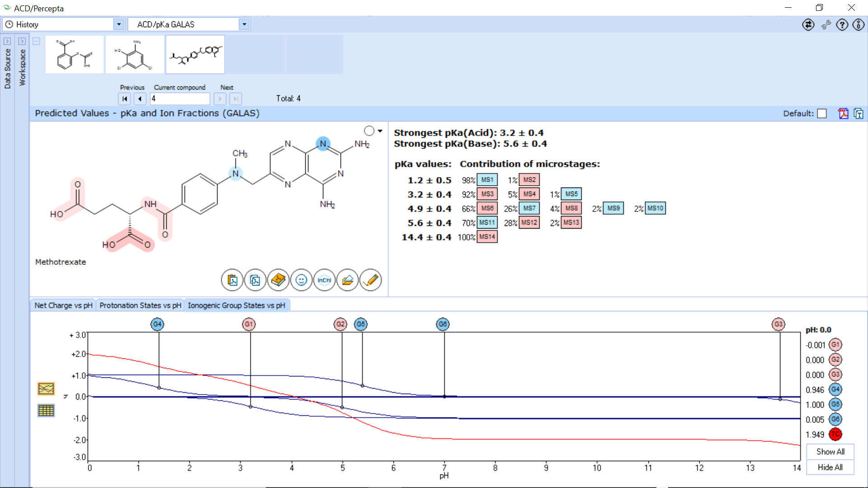Open structure file with folder icon
Screen dimensions: 868x488
pyautogui.click(x=347, y=280)
